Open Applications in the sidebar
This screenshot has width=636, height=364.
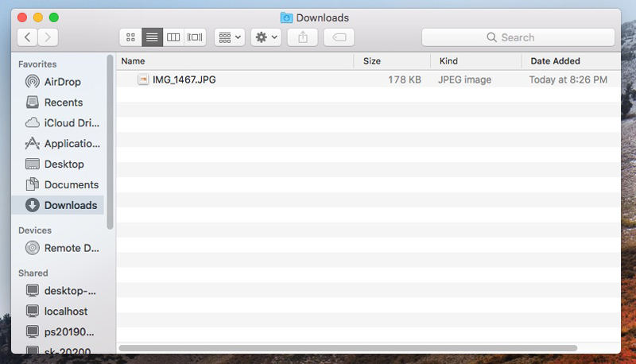(x=57, y=144)
